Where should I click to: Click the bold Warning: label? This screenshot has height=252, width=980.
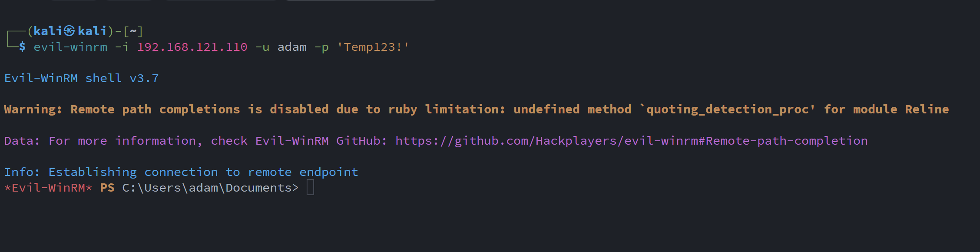tap(33, 109)
